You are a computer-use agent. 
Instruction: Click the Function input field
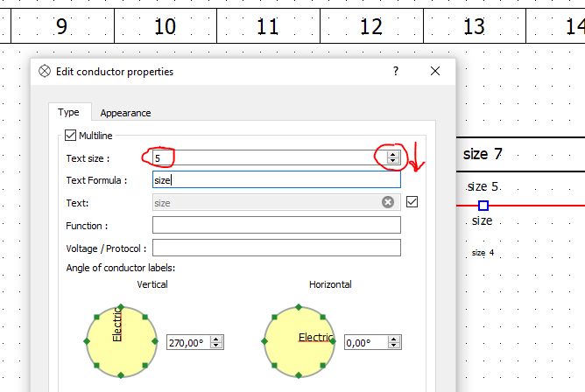276,226
